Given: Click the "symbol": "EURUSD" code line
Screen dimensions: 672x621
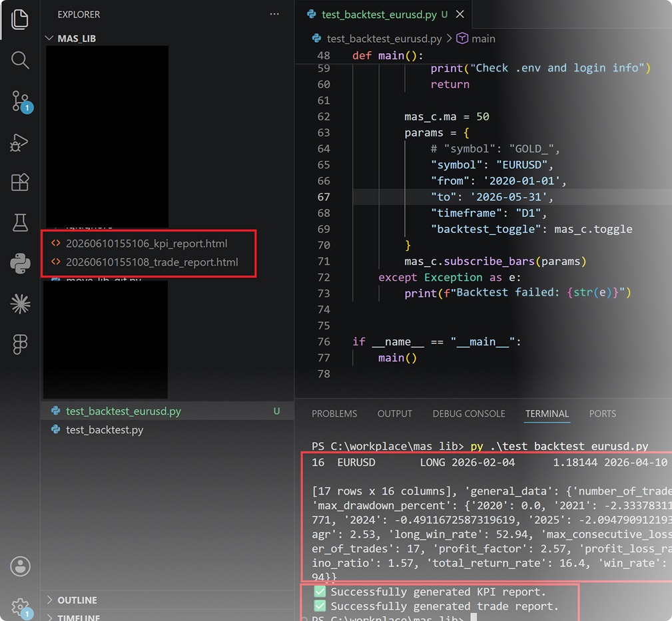Looking at the screenshot, I should click(x=492, y=165).
